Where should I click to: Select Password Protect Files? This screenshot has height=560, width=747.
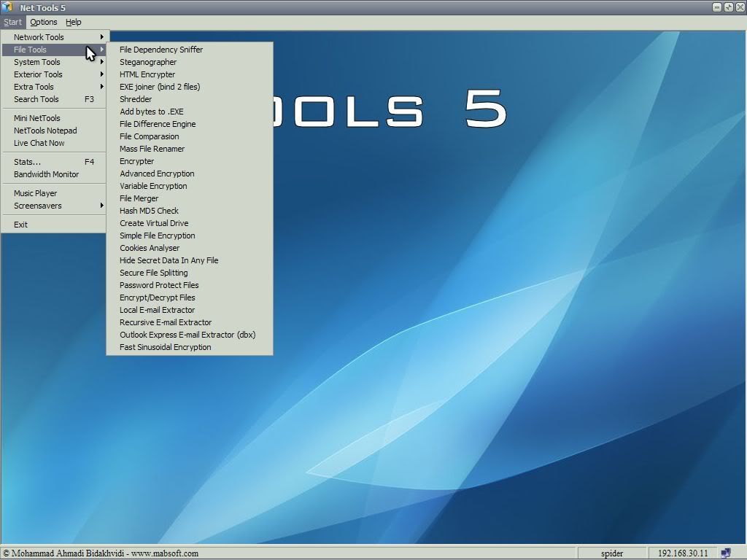click(x=190, y=285)
